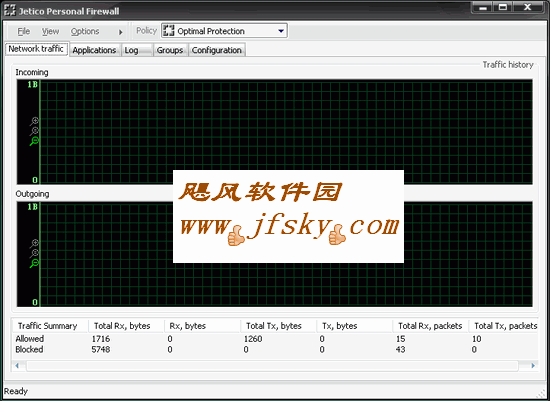The image size is (550, 401).
Task: Open the File menu
Action: pos(24,31)
